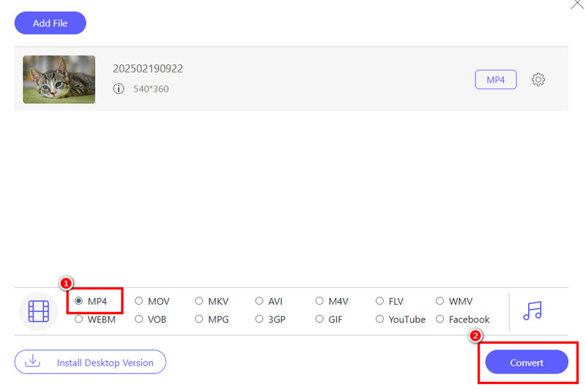Close the converter with the X icon
586x392 pixels.
click(577, 4)
